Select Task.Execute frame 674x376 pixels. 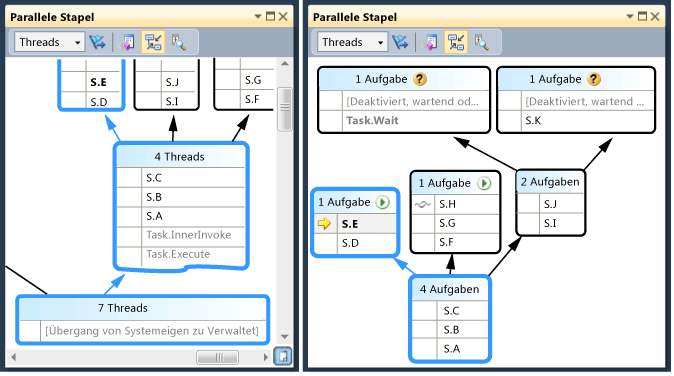[x=180, y=254]
